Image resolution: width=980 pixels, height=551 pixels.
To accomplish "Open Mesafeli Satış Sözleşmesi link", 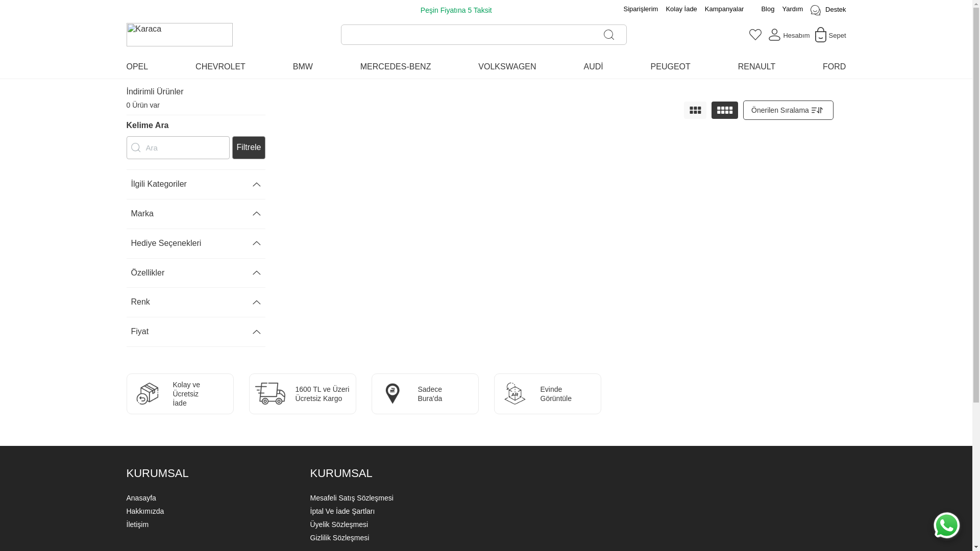I will tap(352, 498).
